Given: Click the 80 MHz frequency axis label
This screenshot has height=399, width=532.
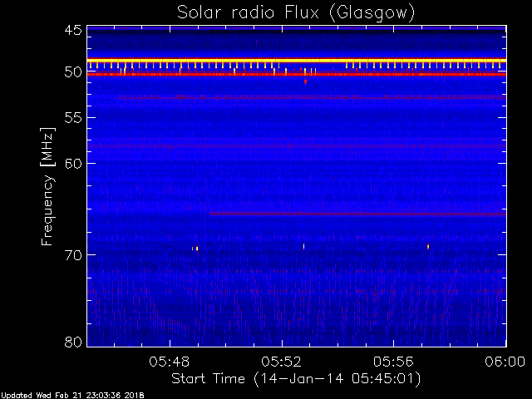Looking at the screenshot, I should [73, 342].
